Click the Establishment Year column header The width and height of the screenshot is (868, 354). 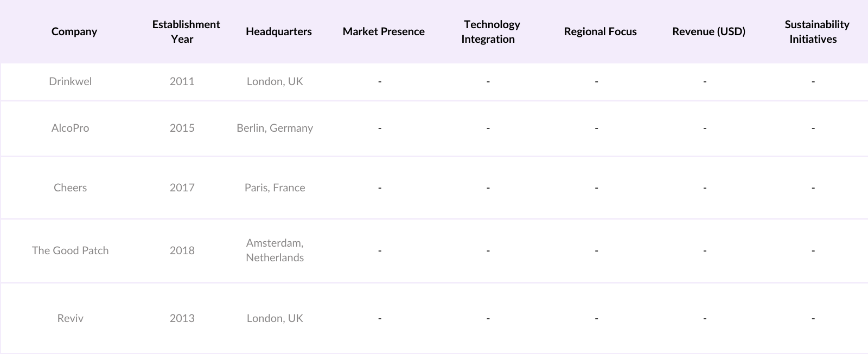[x=186, y=31]
